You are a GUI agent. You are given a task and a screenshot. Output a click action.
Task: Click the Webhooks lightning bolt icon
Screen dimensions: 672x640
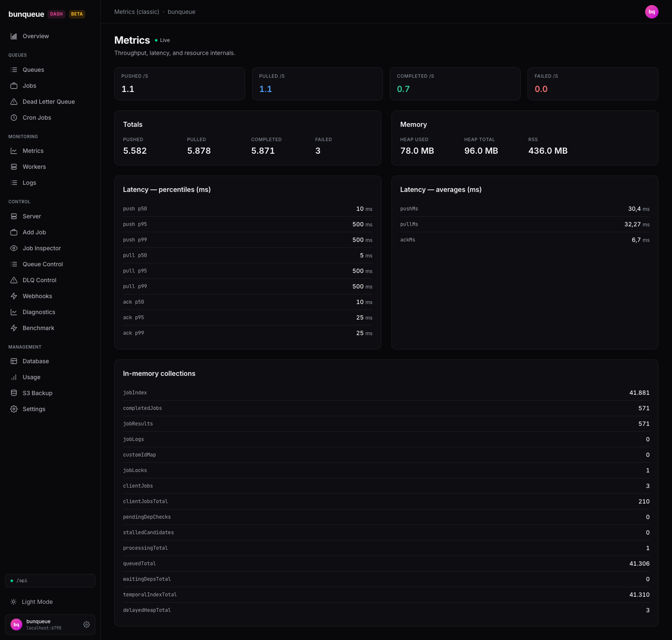[14, 296]
